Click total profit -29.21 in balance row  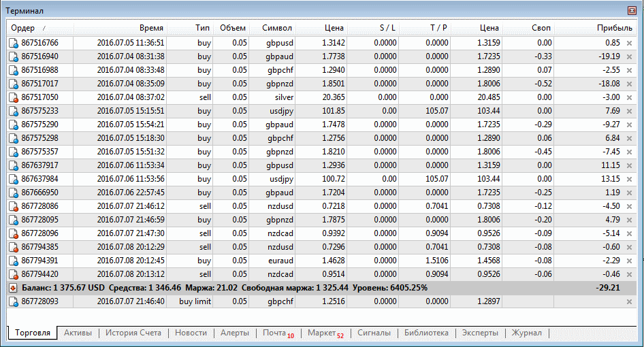coord(608,288)
